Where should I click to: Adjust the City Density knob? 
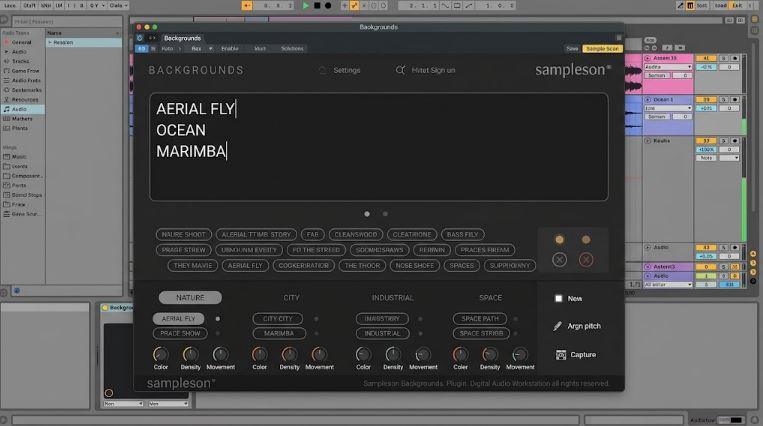click(289, 354)
